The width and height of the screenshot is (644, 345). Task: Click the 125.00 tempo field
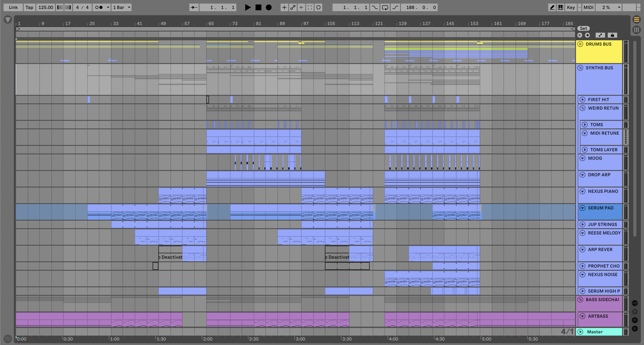(x=45, y=7)
